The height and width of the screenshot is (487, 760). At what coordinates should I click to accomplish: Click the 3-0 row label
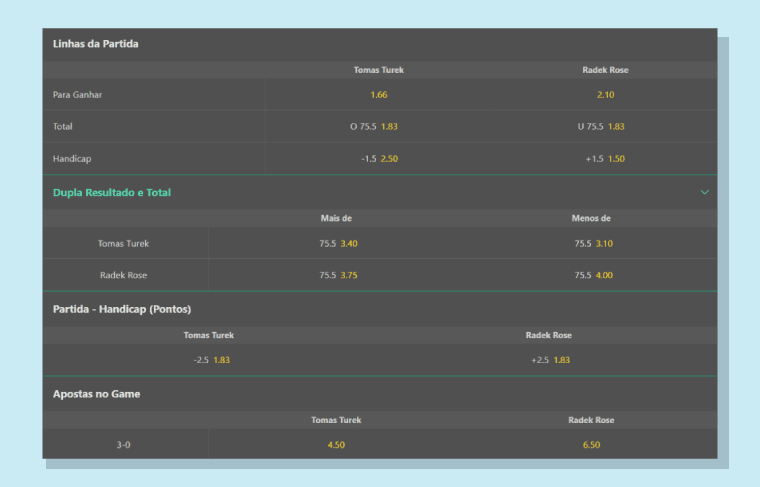tap(123, 445)
